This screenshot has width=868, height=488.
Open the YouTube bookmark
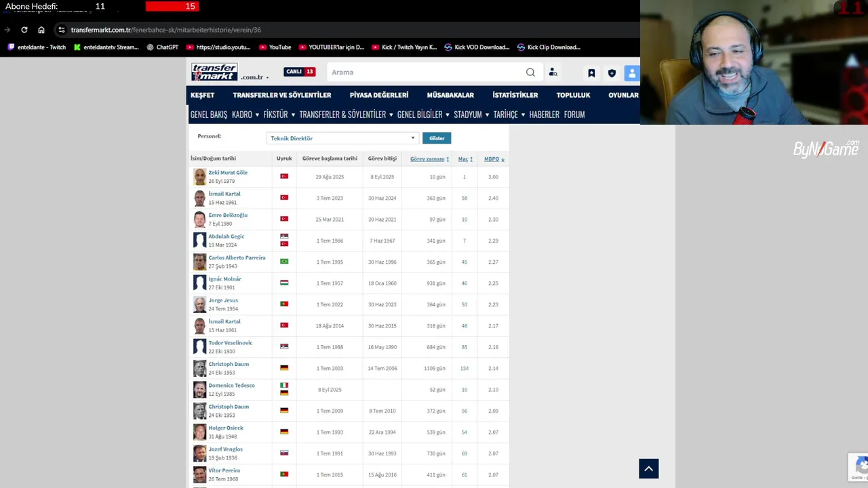click(275, 47)
